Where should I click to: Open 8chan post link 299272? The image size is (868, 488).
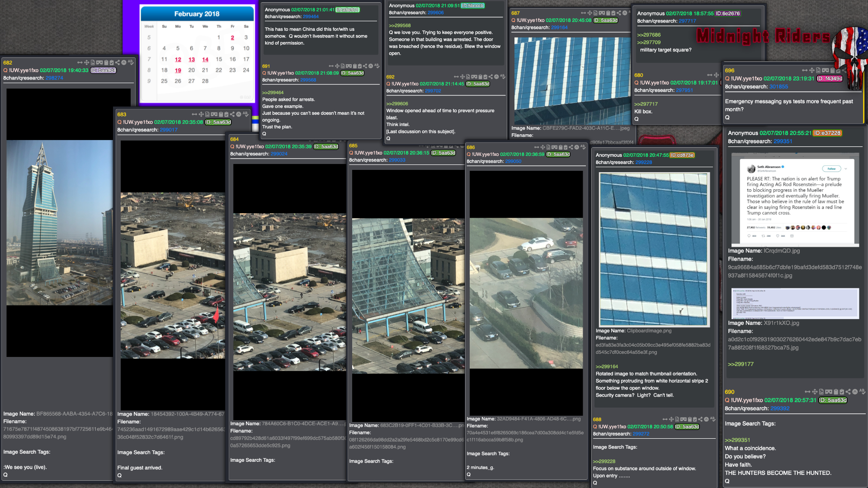tap(641, 434)
